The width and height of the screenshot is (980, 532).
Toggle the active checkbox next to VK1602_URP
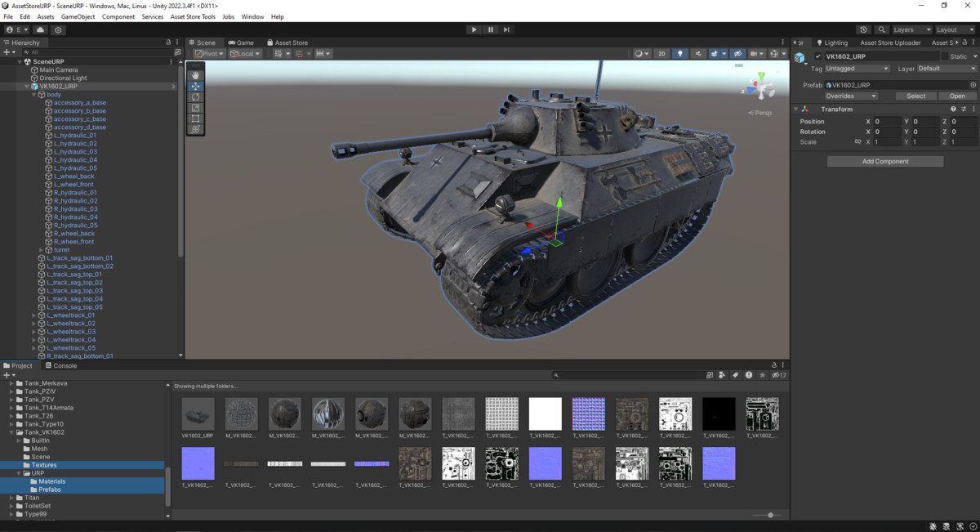[818, 56]
